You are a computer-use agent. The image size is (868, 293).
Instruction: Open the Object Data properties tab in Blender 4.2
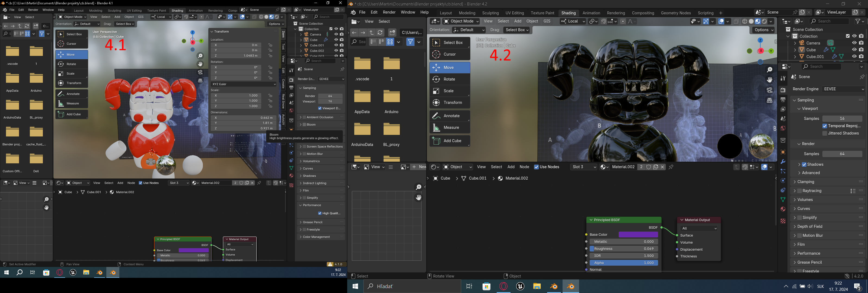[x=783, y=200]
